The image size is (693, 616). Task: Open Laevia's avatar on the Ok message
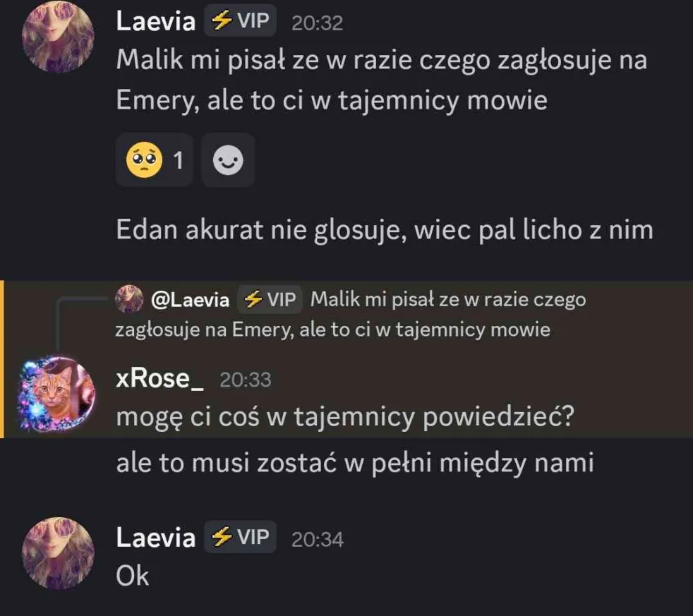(x=58, y=552)
